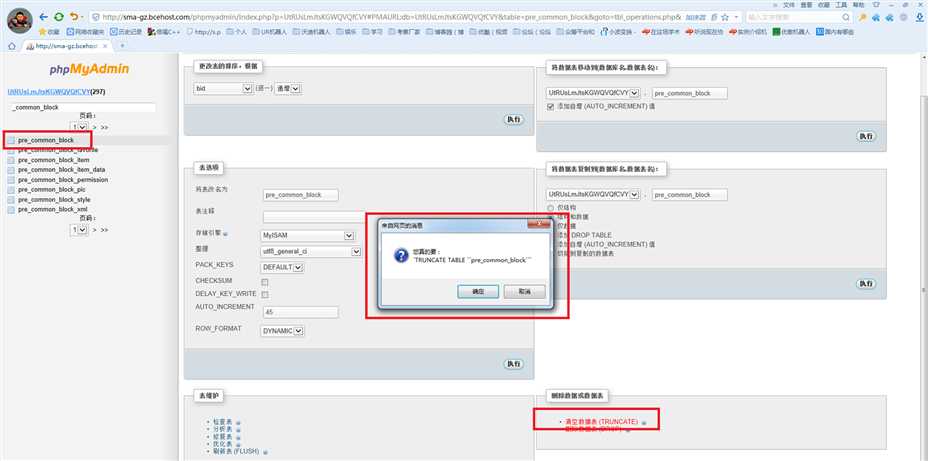
Task: Click the table icon beside pre_common_block_item_data
Action: [11, 170]
